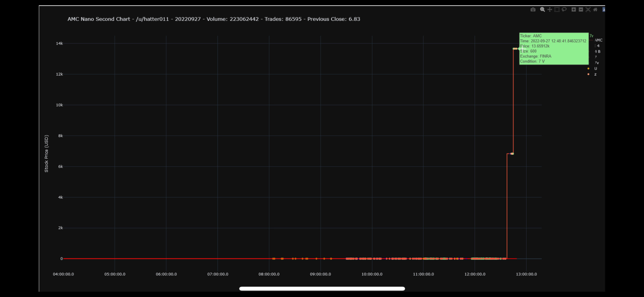Click the tooltip line 'Ticker: AMC'

531,36
